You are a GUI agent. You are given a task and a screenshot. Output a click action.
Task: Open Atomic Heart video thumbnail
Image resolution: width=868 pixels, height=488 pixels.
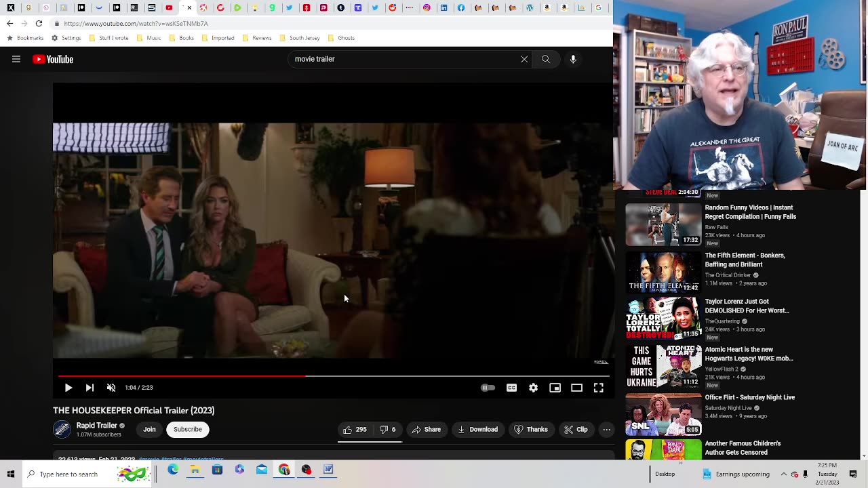coord(663,367)
